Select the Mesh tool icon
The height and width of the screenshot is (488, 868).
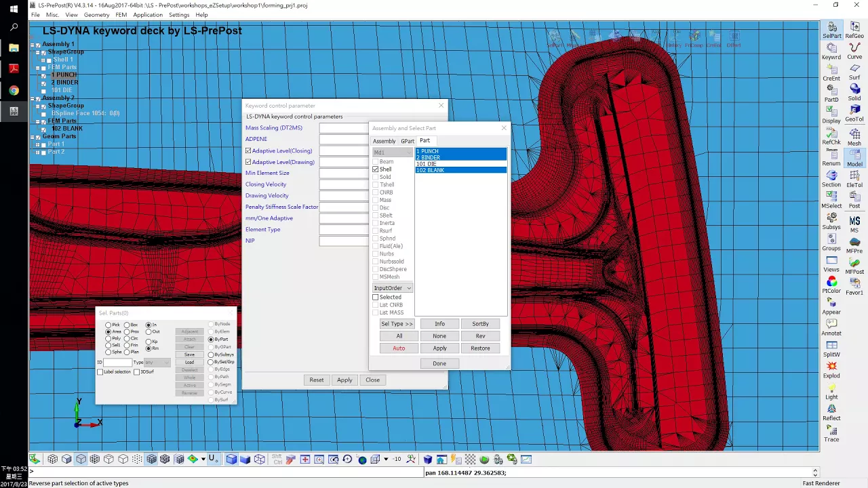[x=854, y=137]
